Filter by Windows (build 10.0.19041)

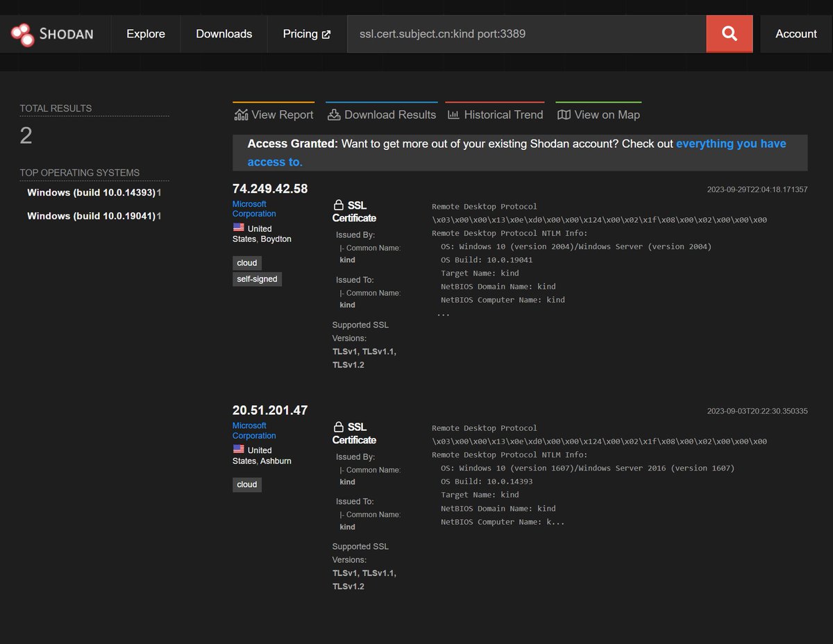pyautogui.click(x=92, y=216)
